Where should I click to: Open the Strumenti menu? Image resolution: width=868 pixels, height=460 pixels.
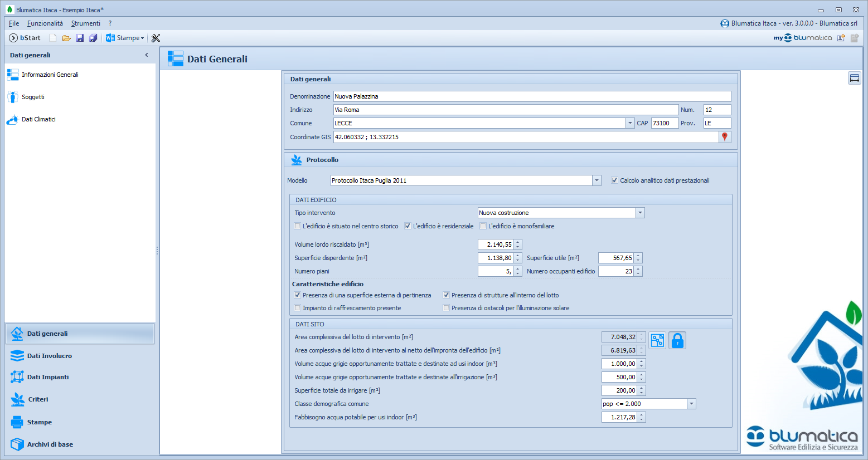click(x=86, y=23)
